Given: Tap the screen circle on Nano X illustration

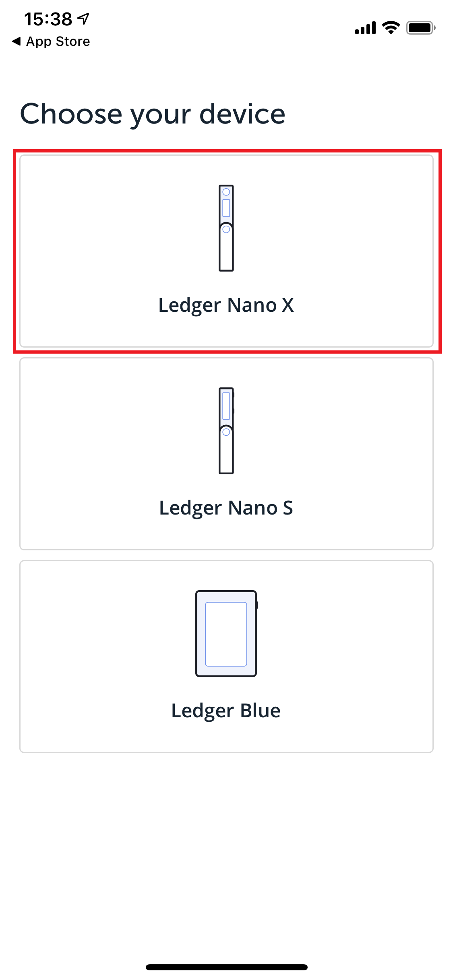Looking at the screenshot, I should (226, 192).
